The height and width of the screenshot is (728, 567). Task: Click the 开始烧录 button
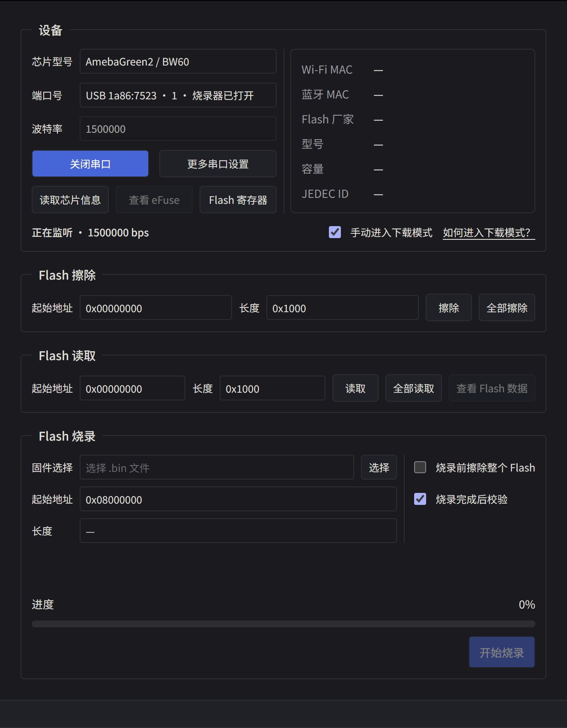coord(502,652)
